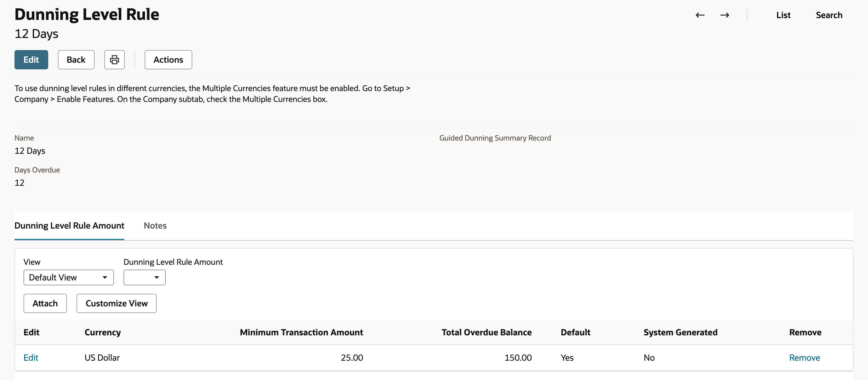Click the Days Overdue label

[37, 170]
